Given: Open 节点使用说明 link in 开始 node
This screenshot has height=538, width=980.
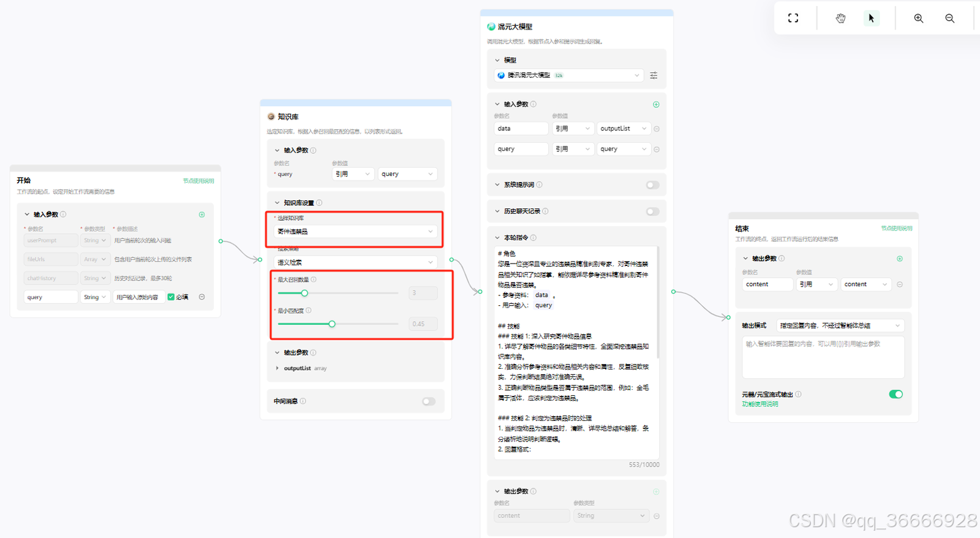Looking at the screenshot, I should [198, 181].
